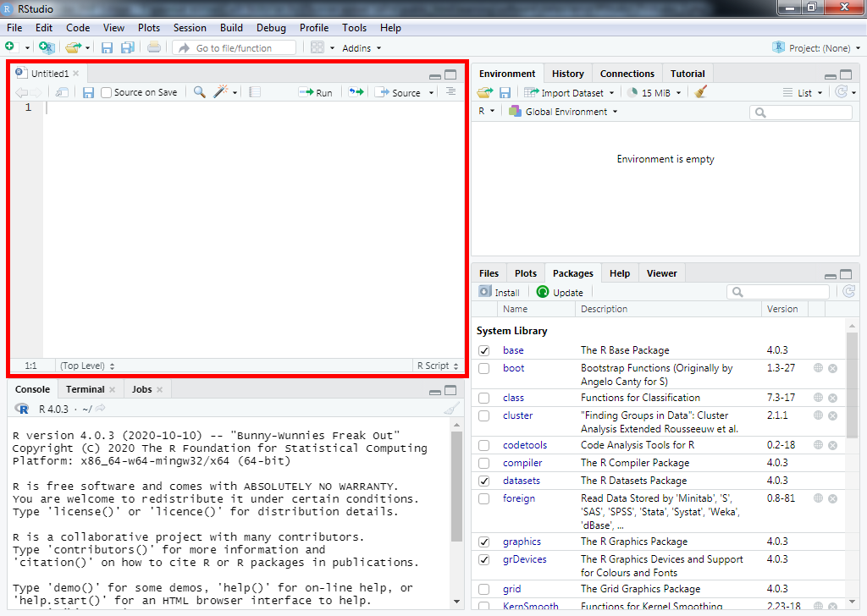Click the compile report notebook icon
The height and width of the screenshot is (616, 867).
click(x=255, y=92)
